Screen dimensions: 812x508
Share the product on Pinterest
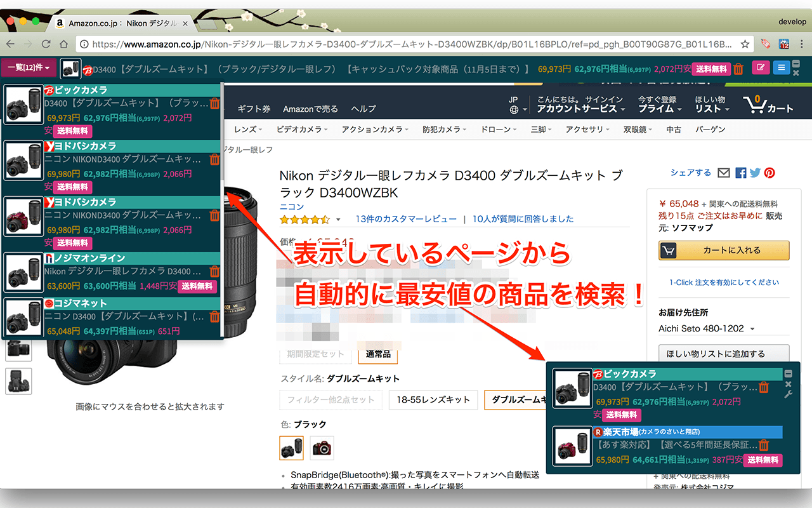(769, 173)
